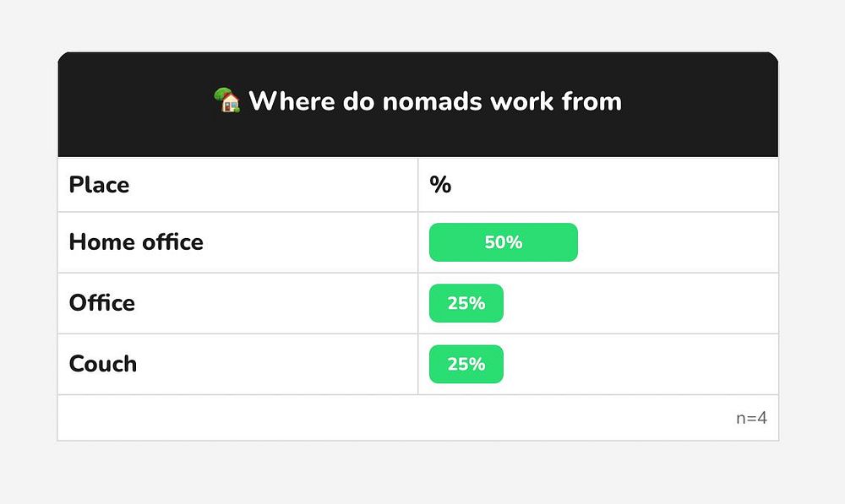Select the Place column header

coord(99,185)
